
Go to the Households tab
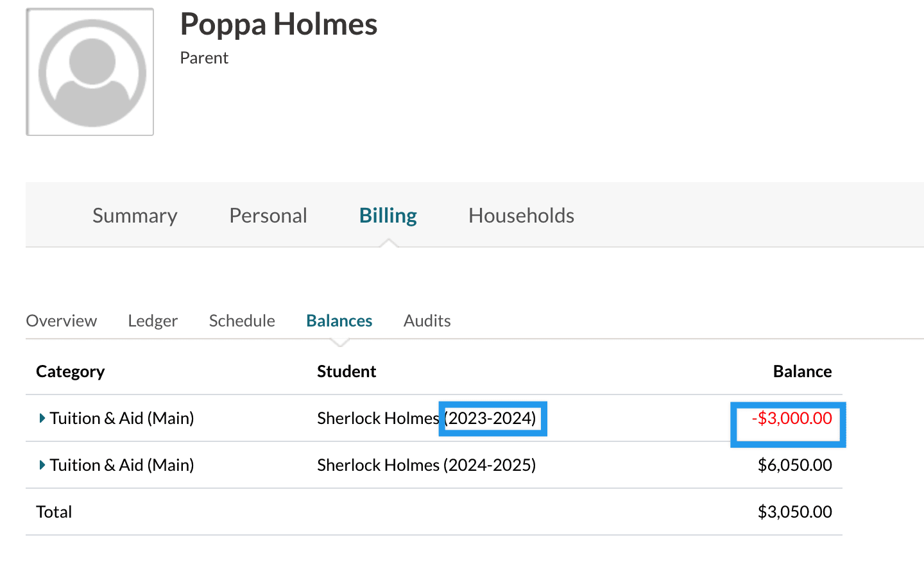tap(521, 216)
